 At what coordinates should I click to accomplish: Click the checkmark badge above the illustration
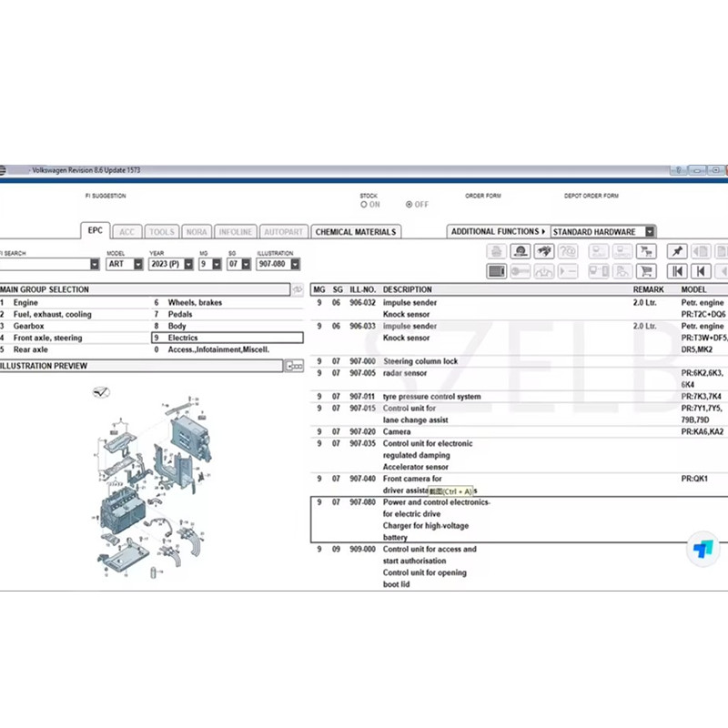point(101,392)
